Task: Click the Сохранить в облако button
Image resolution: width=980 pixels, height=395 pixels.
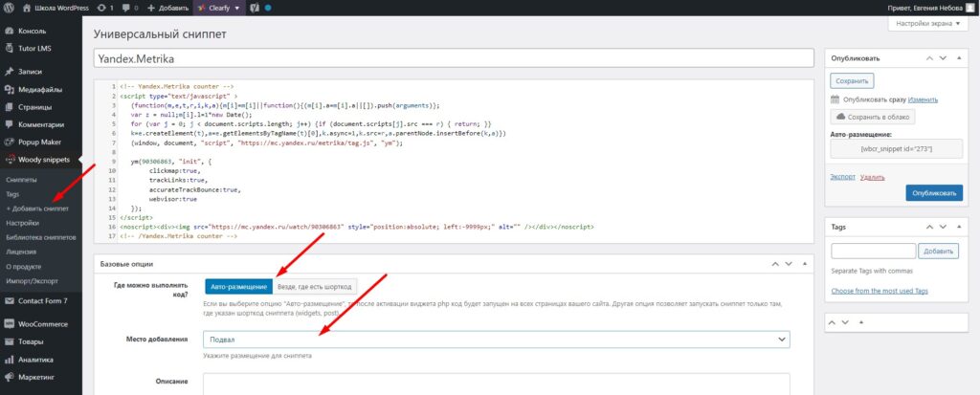Action: click(872, 117)
